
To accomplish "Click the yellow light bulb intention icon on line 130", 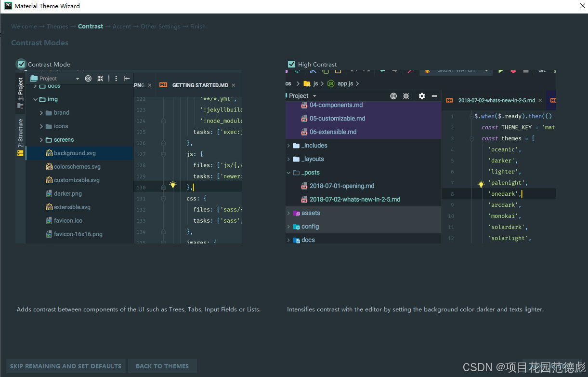I will coord(172,184).
